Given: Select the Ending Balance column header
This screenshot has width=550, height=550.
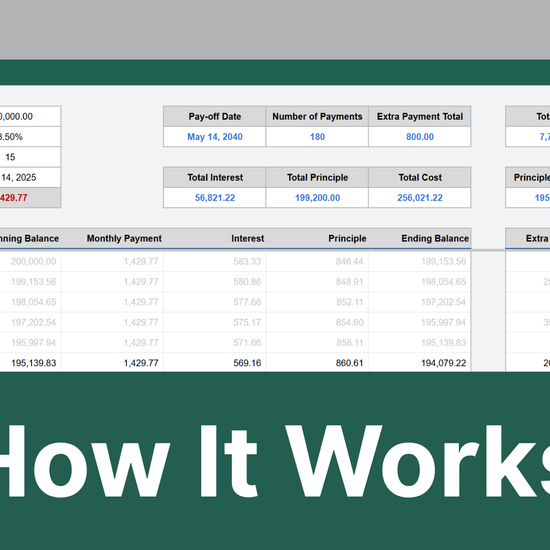Looking at the screenshot, I should [x=435, y=239].
